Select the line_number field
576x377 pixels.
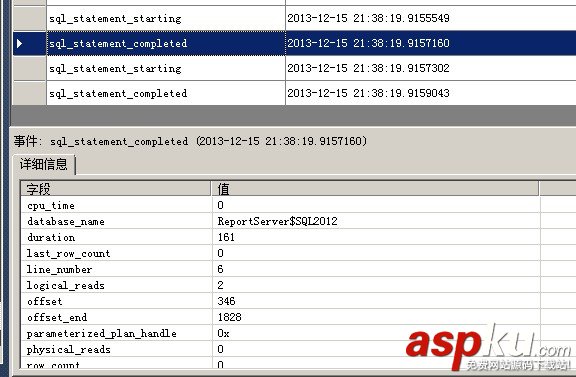pyautogui.click(x=59, y=270)
